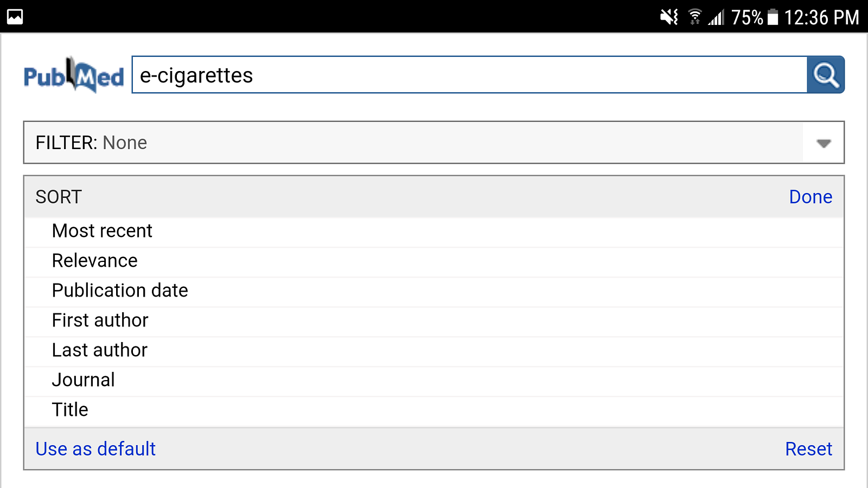Focus the e-cigarettes search field

(x=469, y=75)
